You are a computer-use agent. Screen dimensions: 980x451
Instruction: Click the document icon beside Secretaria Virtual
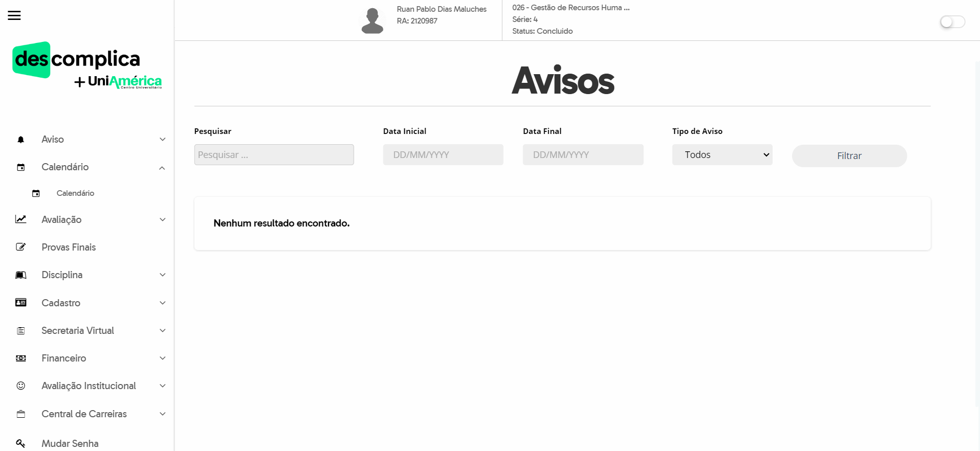(21, 331)
